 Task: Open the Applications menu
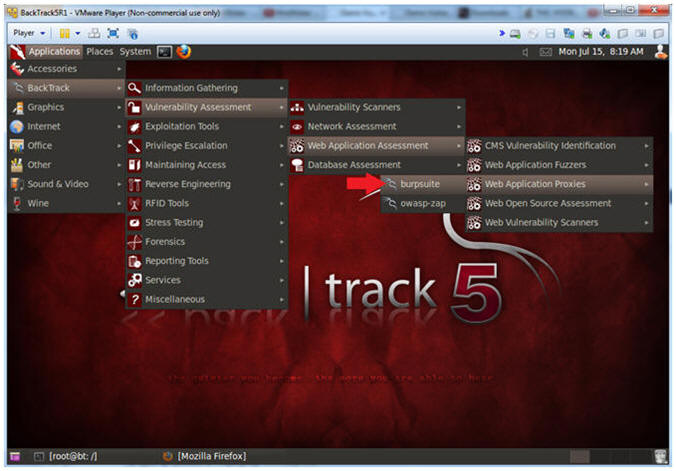(x=54, y=52)
